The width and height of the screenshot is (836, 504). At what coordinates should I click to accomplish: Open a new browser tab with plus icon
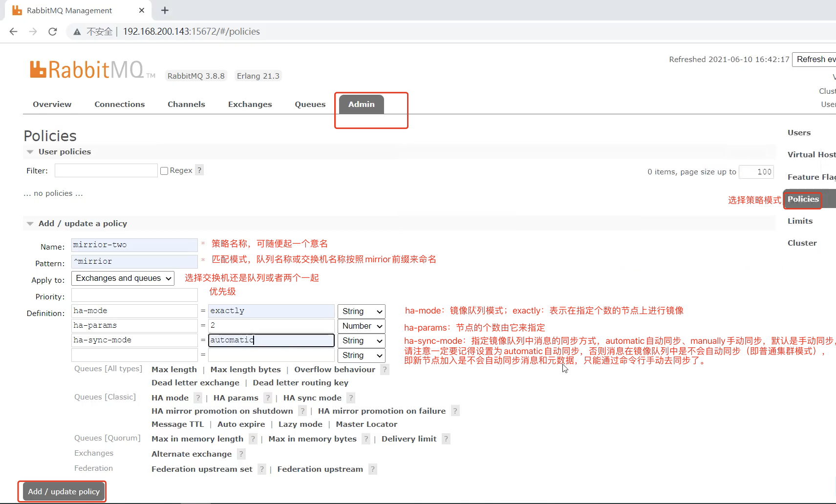(165, 10)
